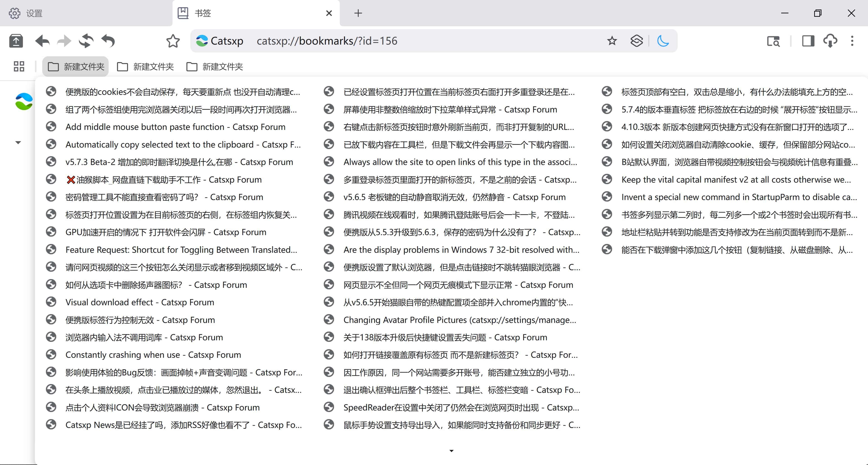Open 4.10.3版本 新版本创建网页快捷方式 bookmark
868x465 pixels.
[x=729, y=127]
